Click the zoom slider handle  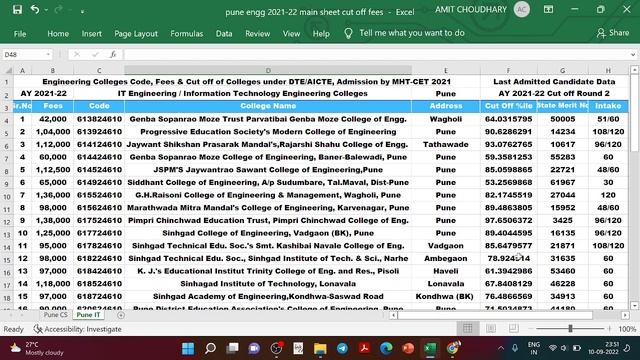(570, 329)
